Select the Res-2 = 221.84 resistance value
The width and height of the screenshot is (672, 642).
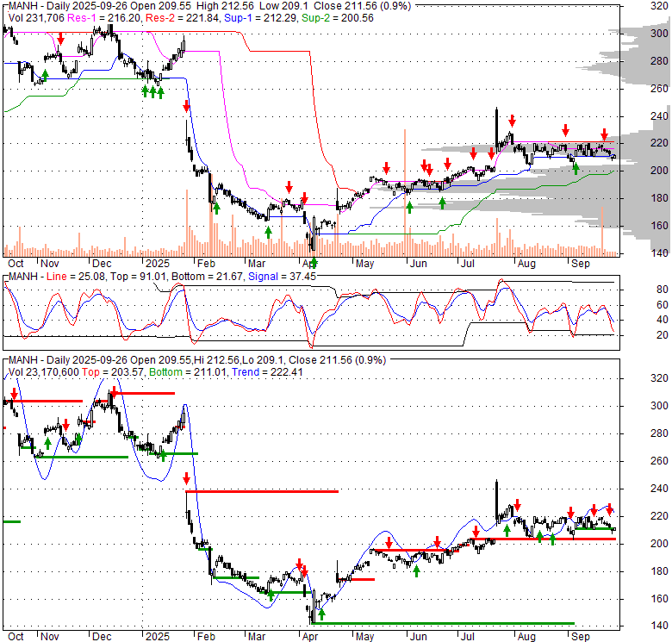coord(182,18)
